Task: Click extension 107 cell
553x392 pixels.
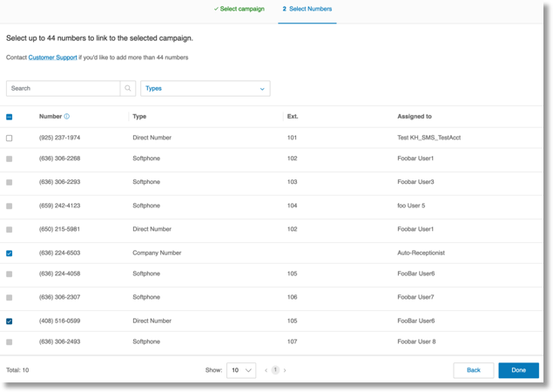Action: [x=292, y=341]
